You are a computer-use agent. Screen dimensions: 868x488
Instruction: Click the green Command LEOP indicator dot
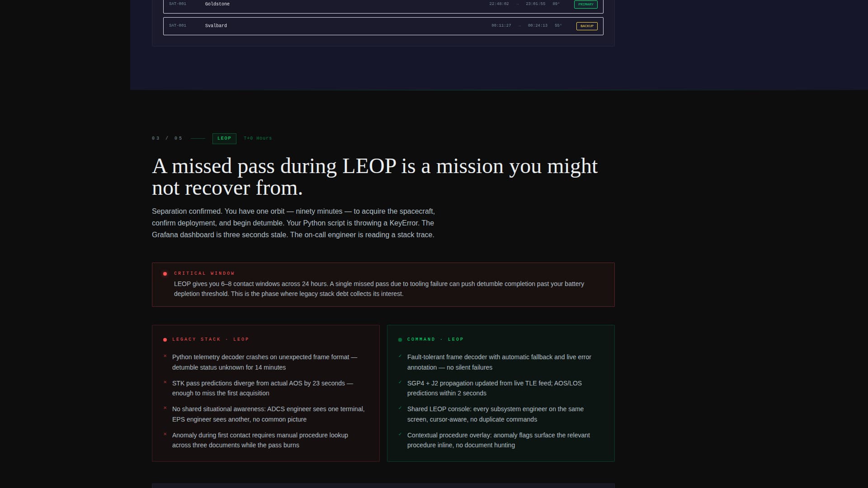click(400, 339)
